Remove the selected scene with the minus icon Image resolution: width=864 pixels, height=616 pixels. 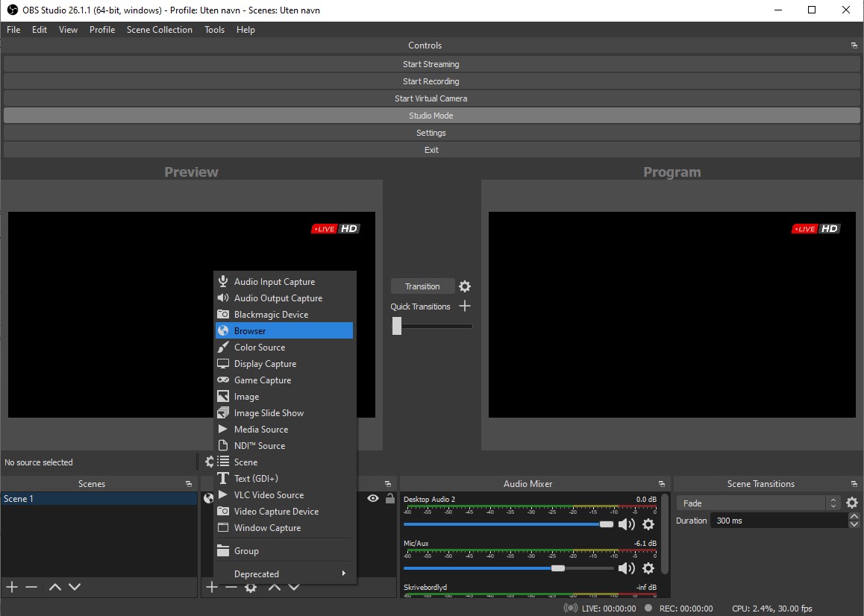(x=31, y=588)
